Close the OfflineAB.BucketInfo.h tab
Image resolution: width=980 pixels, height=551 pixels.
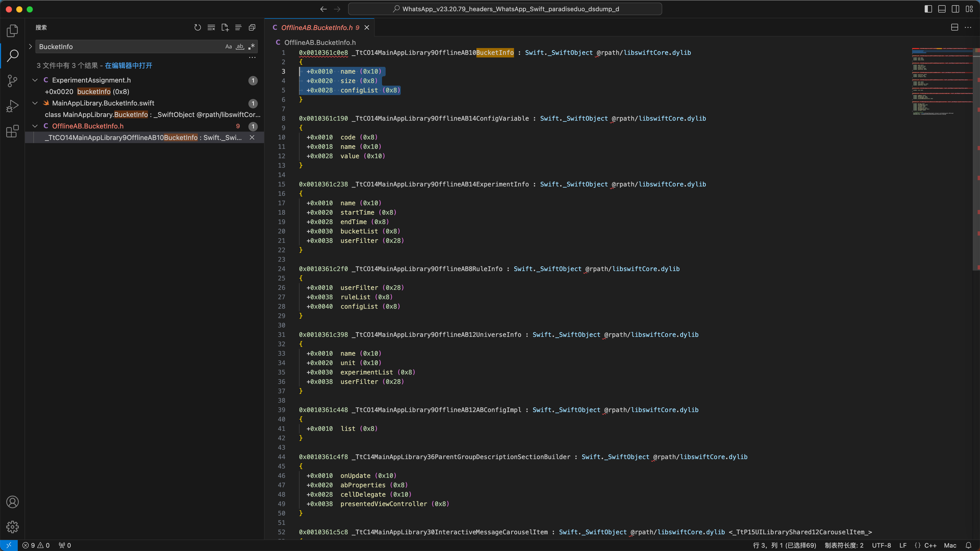tap(367, 27)
